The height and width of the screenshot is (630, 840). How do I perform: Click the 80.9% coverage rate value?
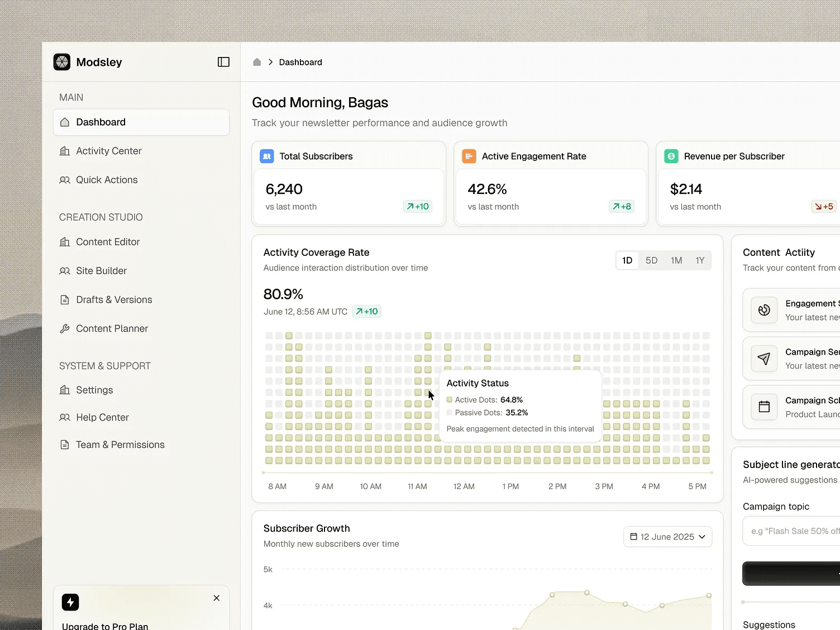click(283, 294)
